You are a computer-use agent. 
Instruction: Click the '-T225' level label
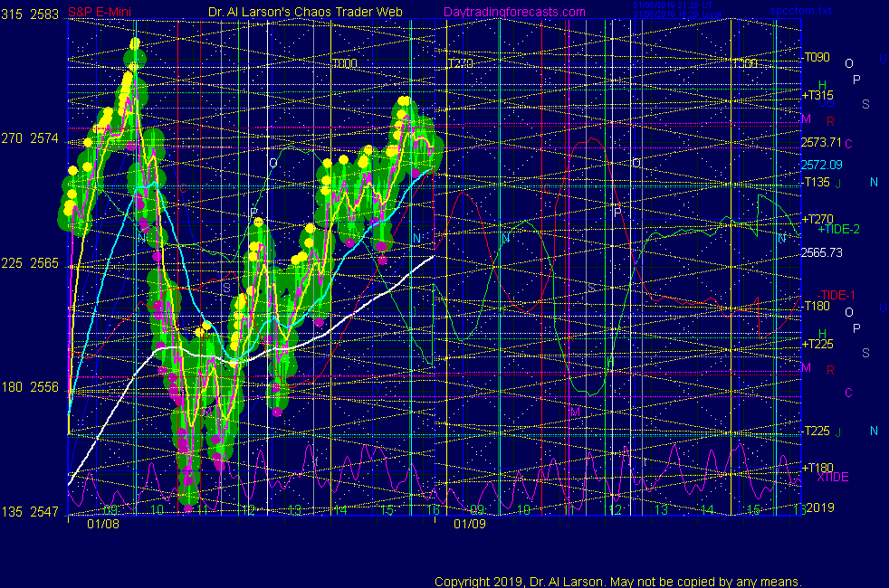click(x=816, y=432)
